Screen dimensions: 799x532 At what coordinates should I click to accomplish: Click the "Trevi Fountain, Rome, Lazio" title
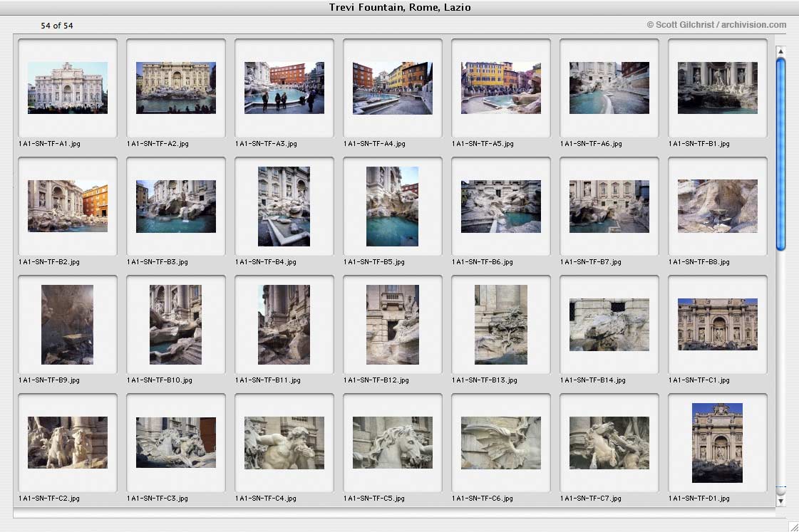[x=400, y=7]
